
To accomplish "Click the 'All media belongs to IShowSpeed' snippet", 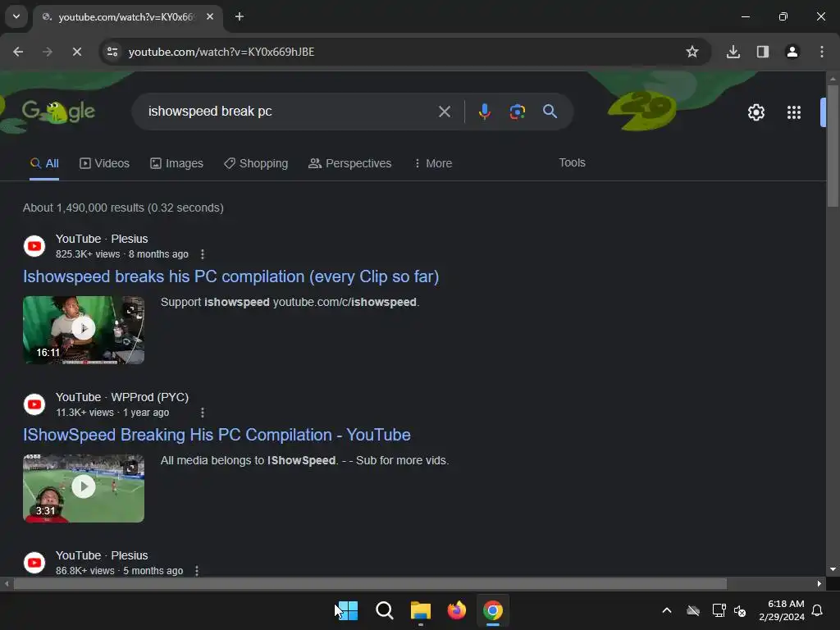I will (305, 461).
